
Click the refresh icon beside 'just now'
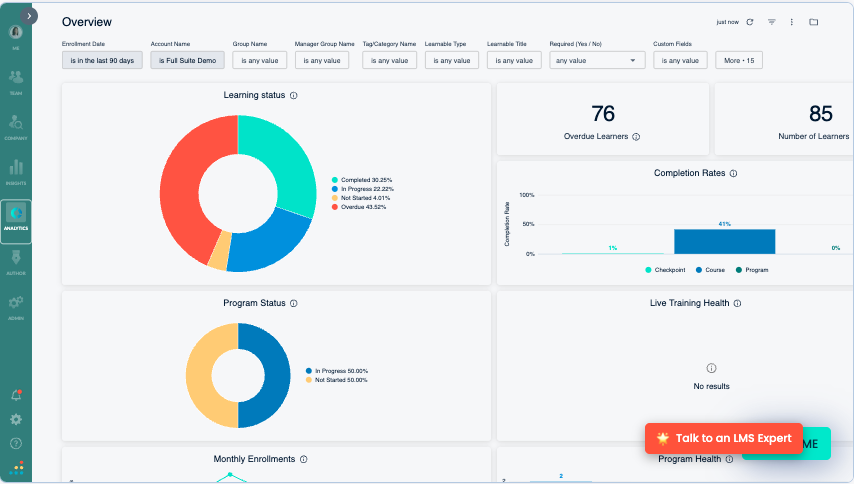coord(749,22)
